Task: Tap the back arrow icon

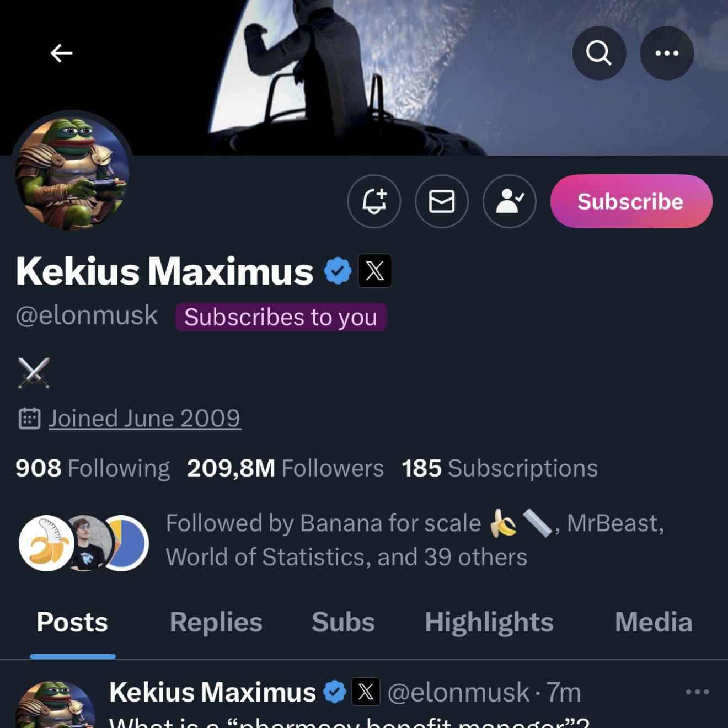Action: coord(61,53)
